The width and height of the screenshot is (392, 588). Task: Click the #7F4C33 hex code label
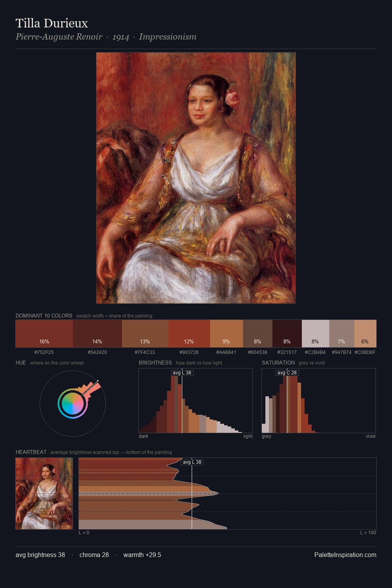(x=145, y=352)
